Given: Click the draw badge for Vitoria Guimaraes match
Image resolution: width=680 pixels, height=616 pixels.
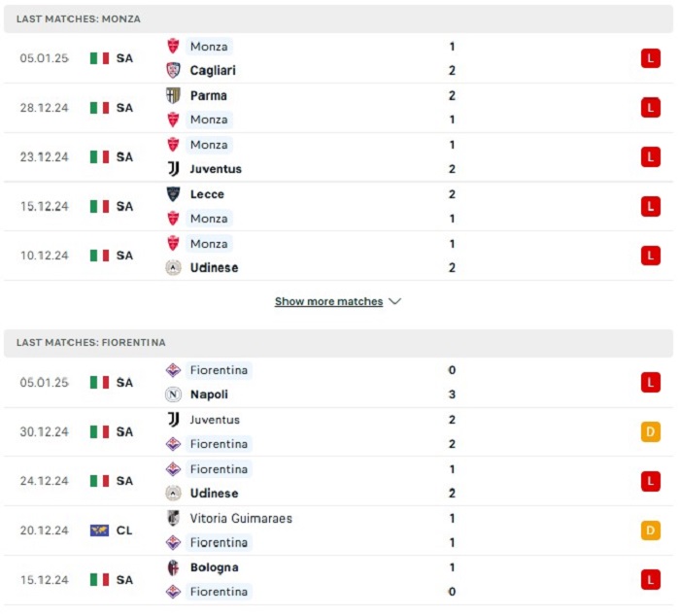Looking at the screenshot, I should click(651, 530).
